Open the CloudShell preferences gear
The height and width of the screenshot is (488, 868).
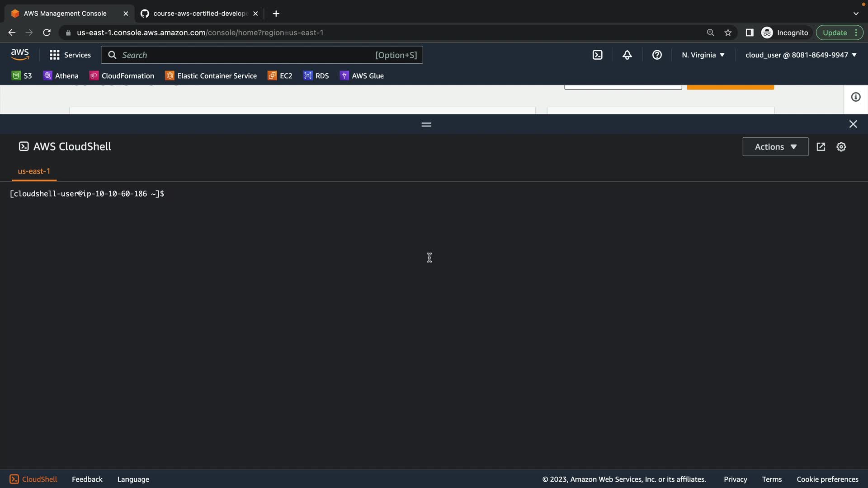pyautogui.click(x=841, y=147)
